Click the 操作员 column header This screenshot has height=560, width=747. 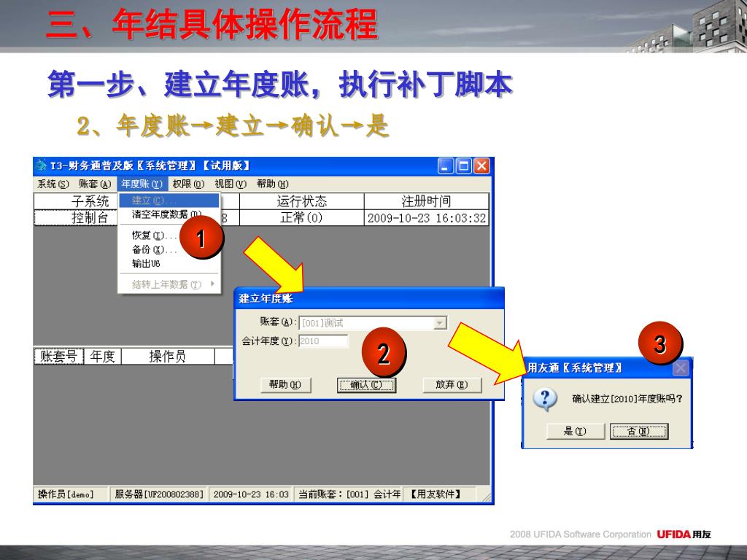pos(168,356)
